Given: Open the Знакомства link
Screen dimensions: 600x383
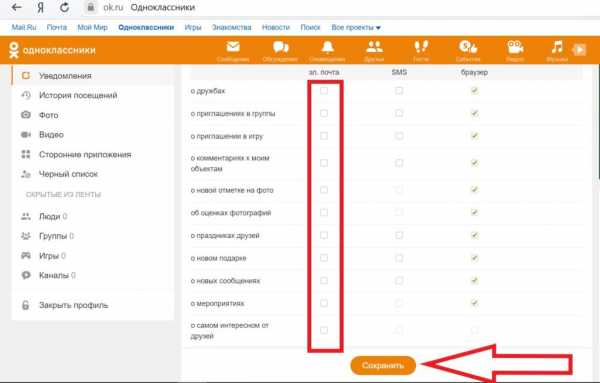Looking at the screenshot, I should 232,28.
